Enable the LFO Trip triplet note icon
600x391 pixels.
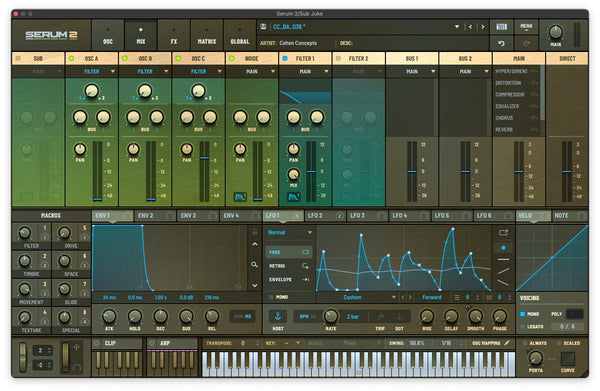click(380, 317)
